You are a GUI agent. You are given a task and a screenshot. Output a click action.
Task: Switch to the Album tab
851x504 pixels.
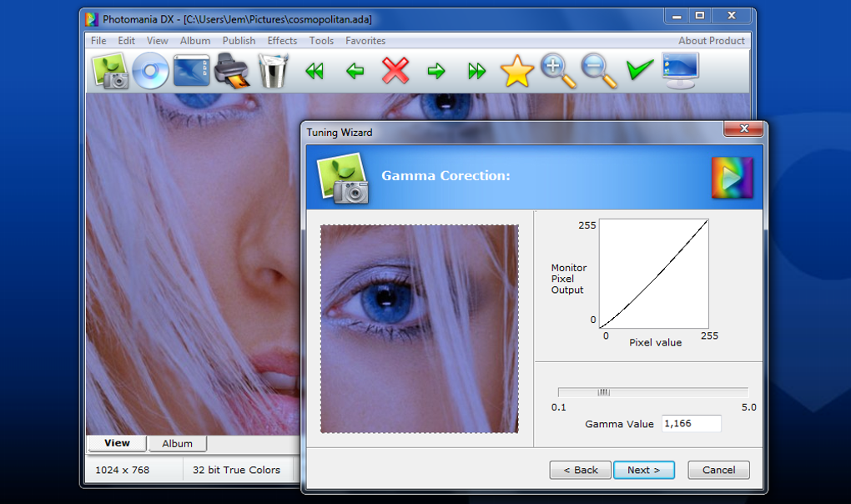click(x=177, y=444)
